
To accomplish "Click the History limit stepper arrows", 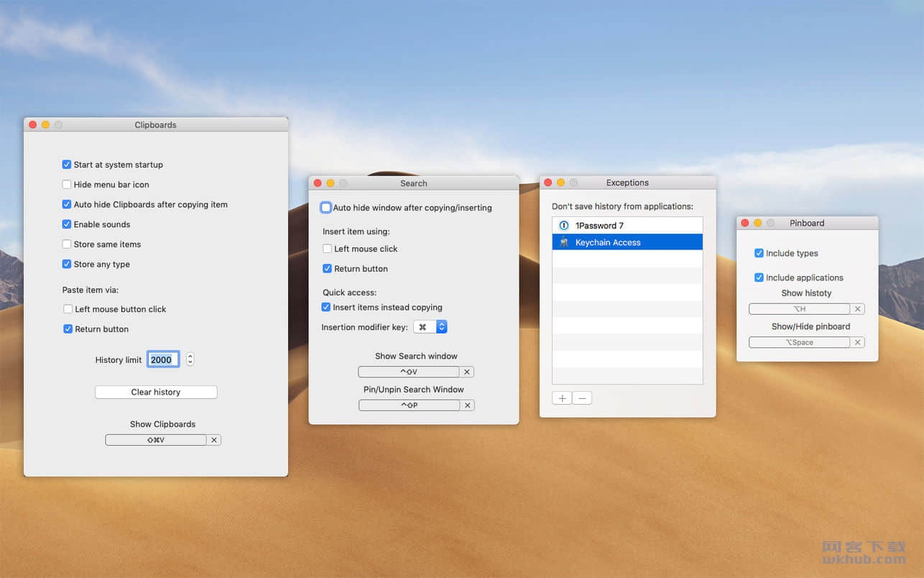I will (190, 359).
